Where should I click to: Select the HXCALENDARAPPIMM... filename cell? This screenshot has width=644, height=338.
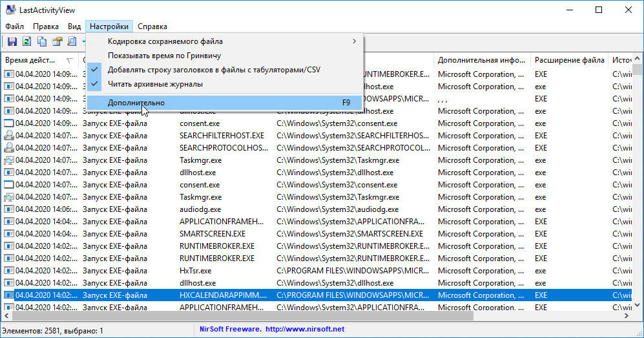[x=223, y=295]
